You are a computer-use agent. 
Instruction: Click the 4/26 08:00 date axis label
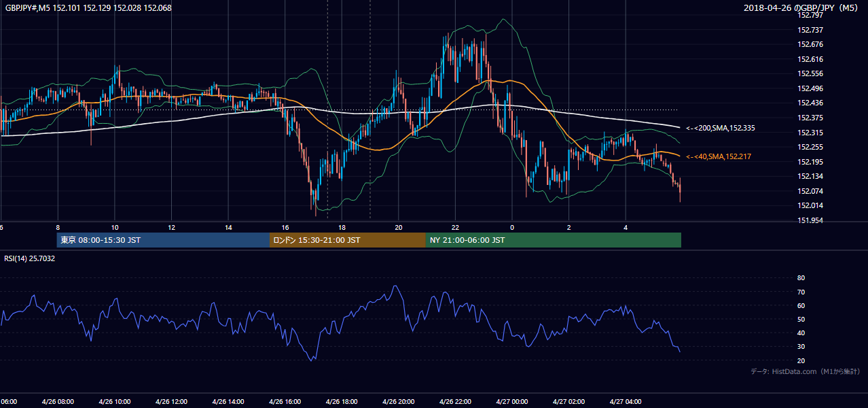pos(58,402)
